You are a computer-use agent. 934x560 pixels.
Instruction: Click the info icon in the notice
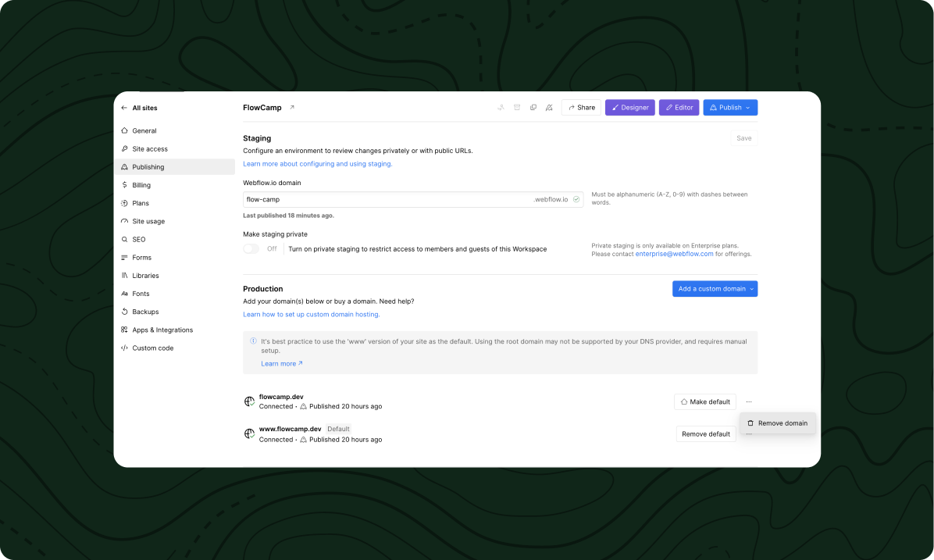(x=253, y=341)
